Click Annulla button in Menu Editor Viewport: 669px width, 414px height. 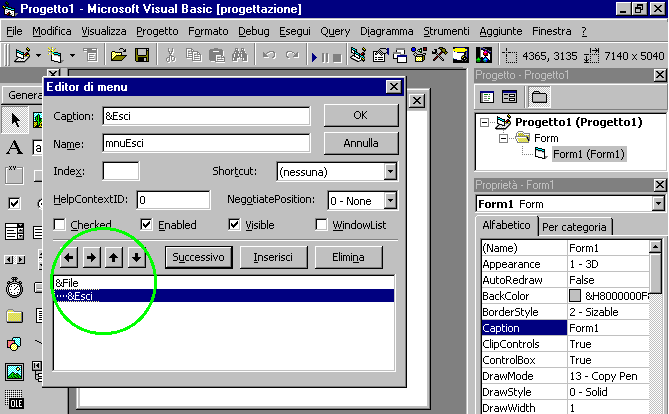click(361, 143)
